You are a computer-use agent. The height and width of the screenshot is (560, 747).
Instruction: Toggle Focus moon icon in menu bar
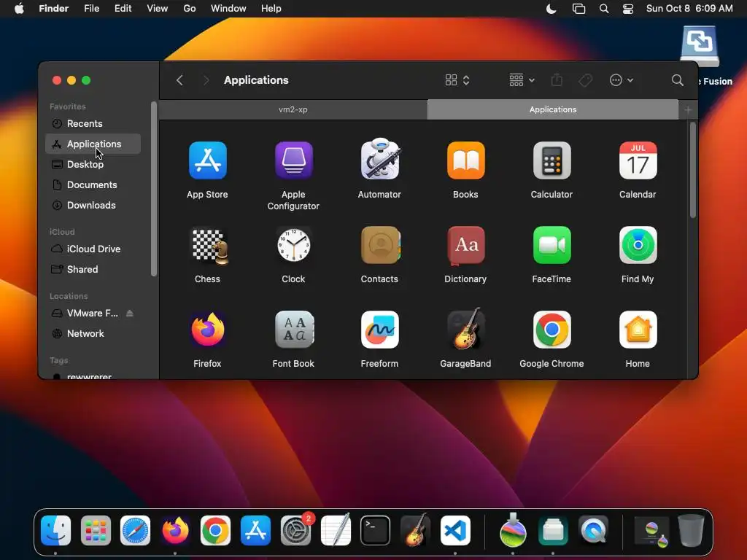pos(551,9)
